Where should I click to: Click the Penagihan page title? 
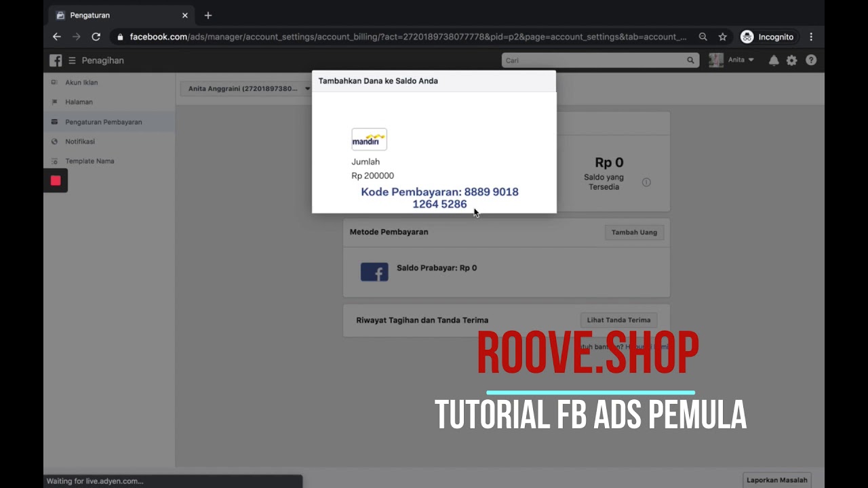(x=103, y=60)
